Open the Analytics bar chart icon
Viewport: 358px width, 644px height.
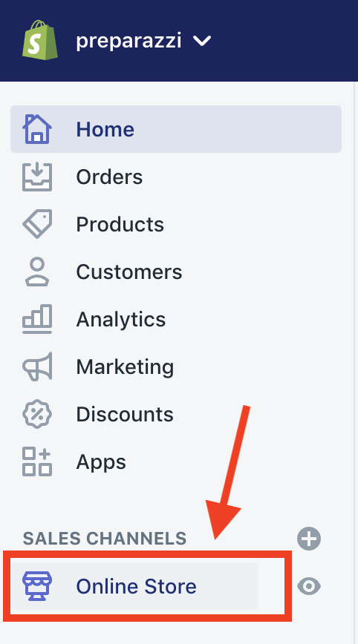[37, 319]
